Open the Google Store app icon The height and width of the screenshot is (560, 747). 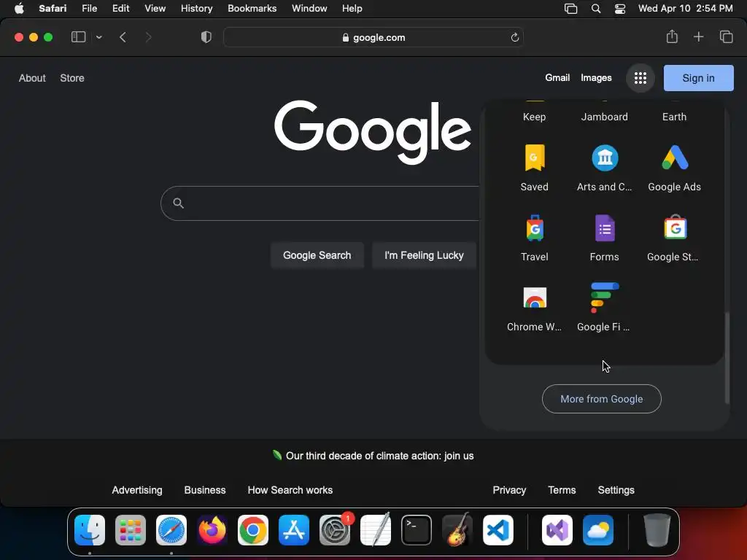[675, 227]
